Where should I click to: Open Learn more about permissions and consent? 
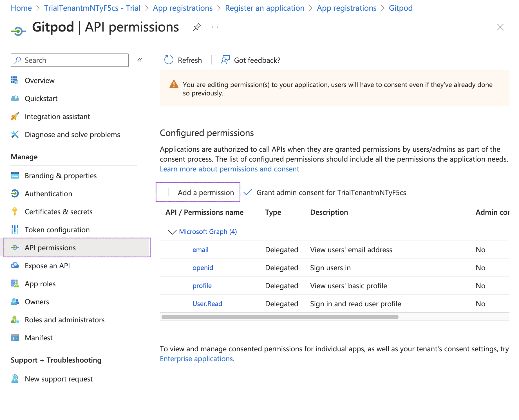tap(229, 169)
